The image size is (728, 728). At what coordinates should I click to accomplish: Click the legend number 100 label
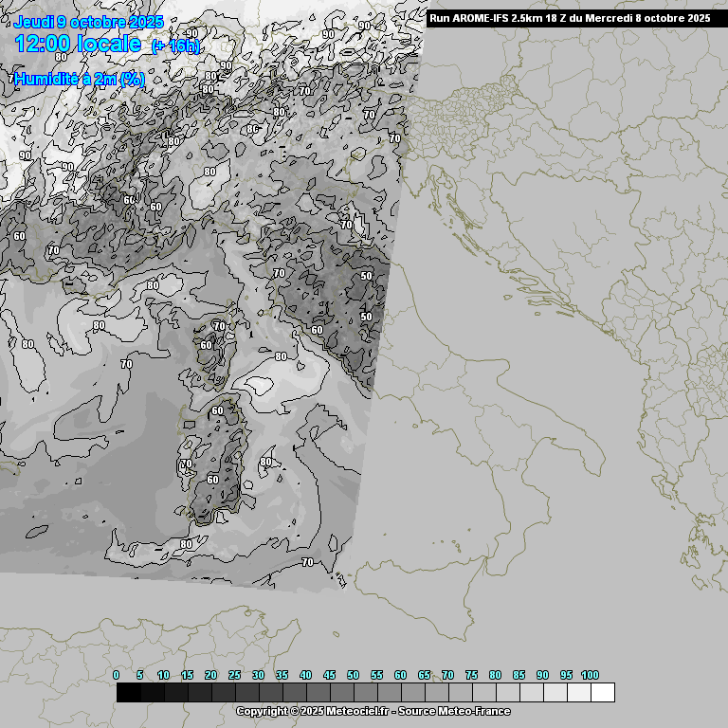click(x=590, y=675)
